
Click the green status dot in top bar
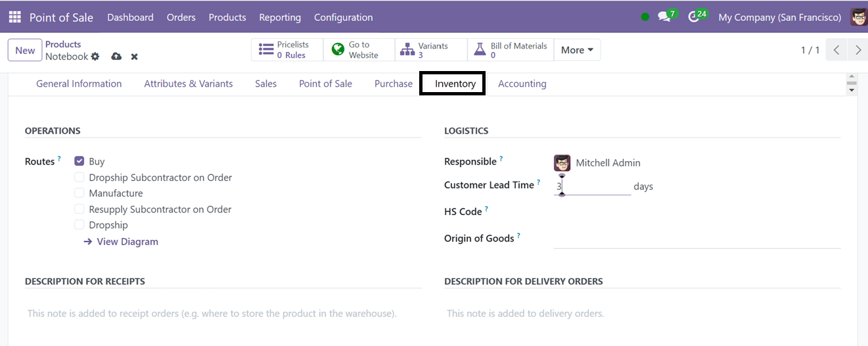[x=645, y=18]
